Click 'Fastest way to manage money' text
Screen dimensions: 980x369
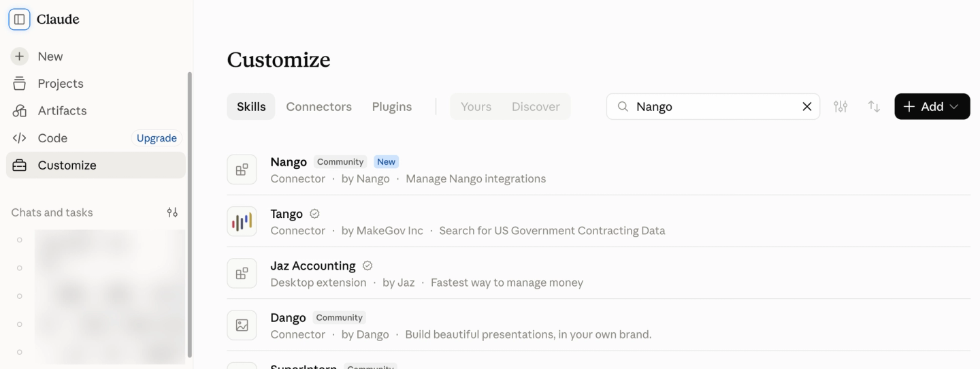pyautogui.click(x=507, y=283)
